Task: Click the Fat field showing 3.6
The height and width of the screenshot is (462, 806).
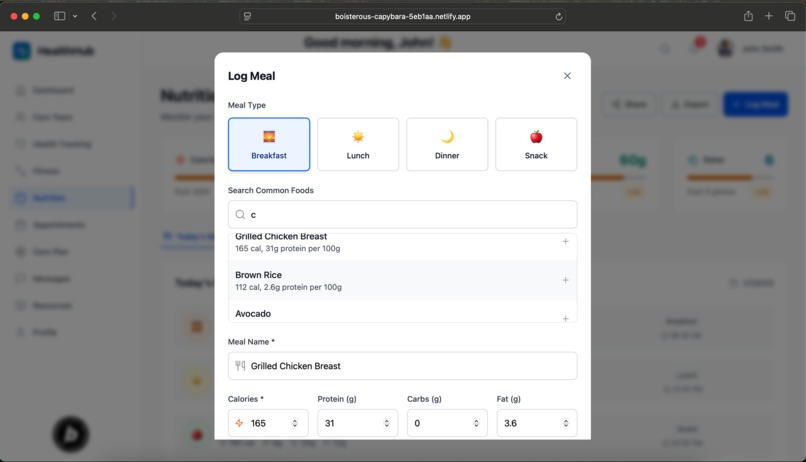Action: coord(537,423)
